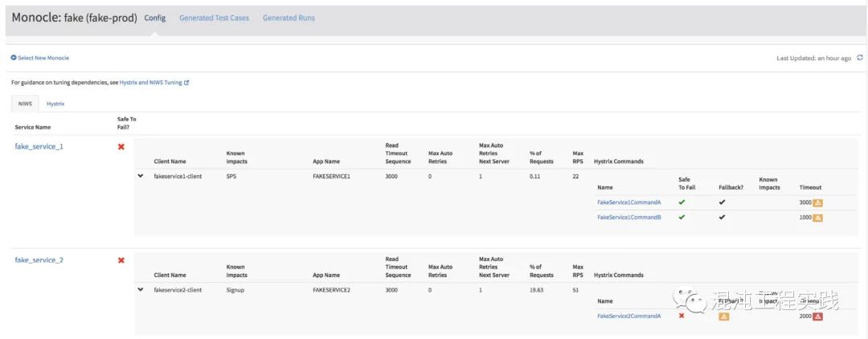Click the orange timeout warning for FakeService1CommandB
This screenshot has height=339, width=868.
tap(817, 218)
